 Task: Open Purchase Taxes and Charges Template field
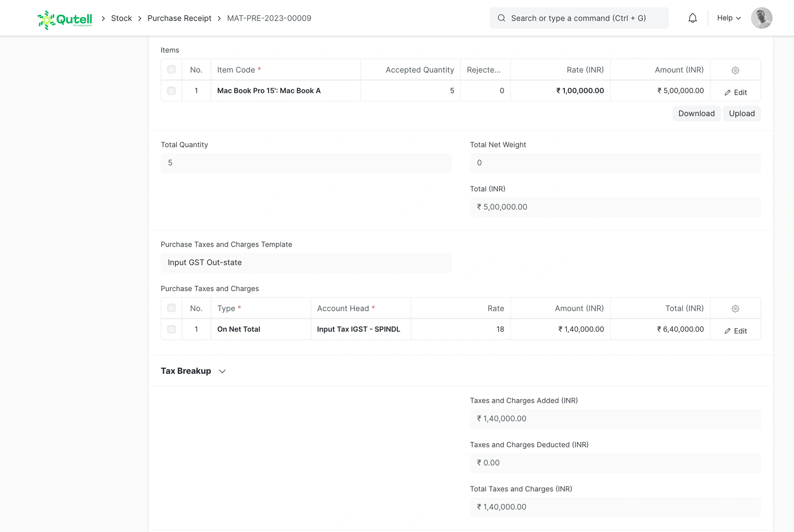(x=306, y=263)
